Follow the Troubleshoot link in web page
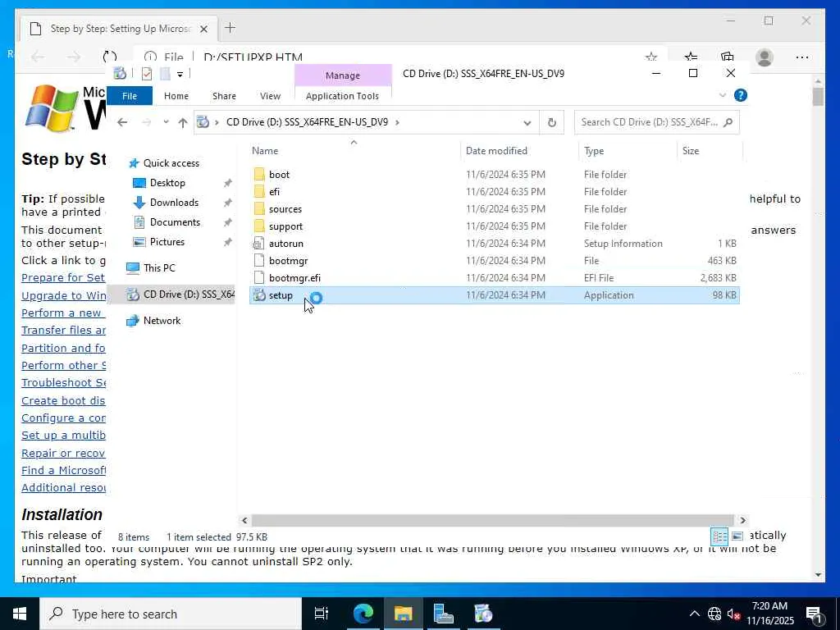Viewport: 840px width, 630px height. 63,382
